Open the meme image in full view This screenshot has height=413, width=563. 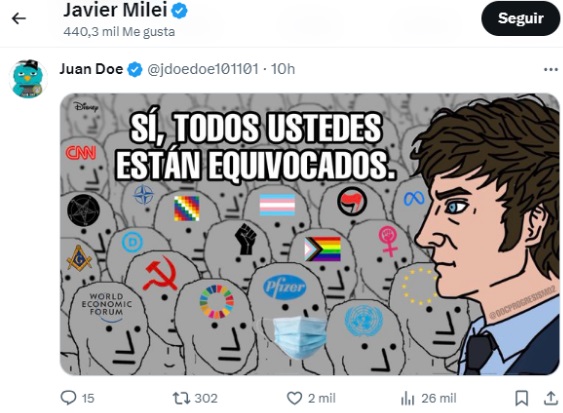tap(310, 234)
